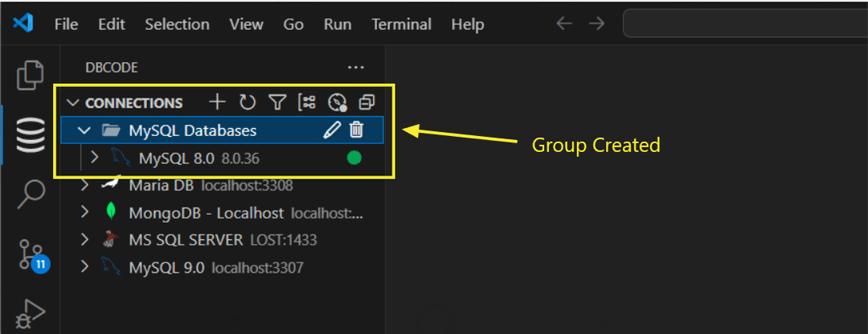Viewport: 868px width, 334px height.
Task: Open the Explorer view in activity bar
Action: tap(30, 74)
